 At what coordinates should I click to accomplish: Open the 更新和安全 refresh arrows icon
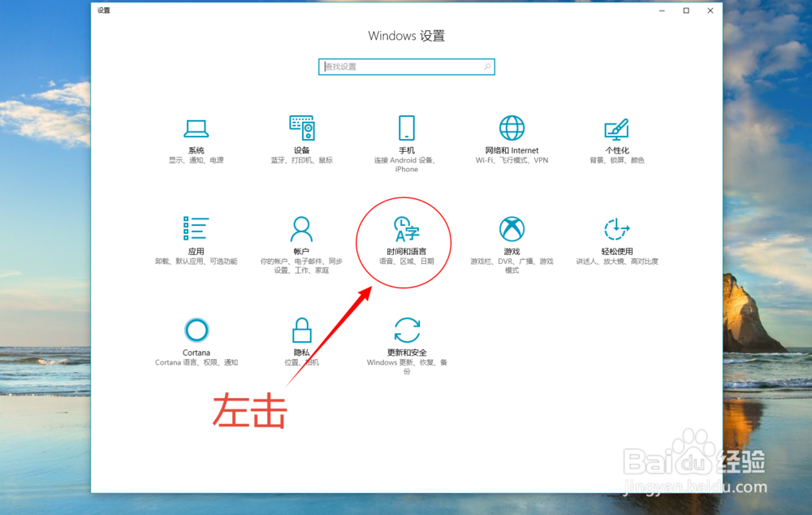click(x=407, y=330)
